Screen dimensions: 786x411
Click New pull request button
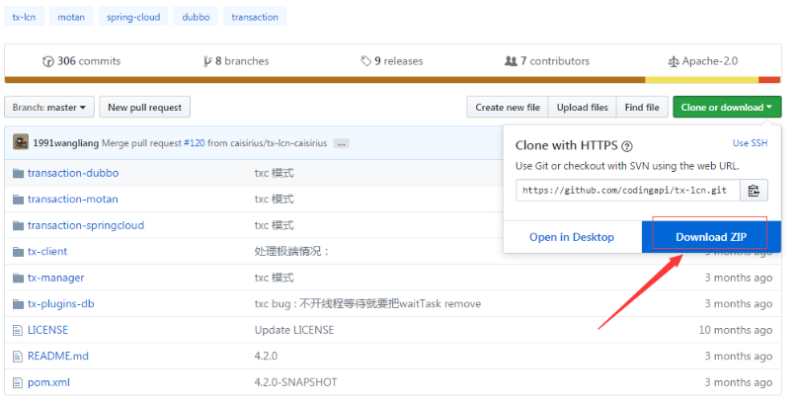pyautogui.click(x=145, y=107)
